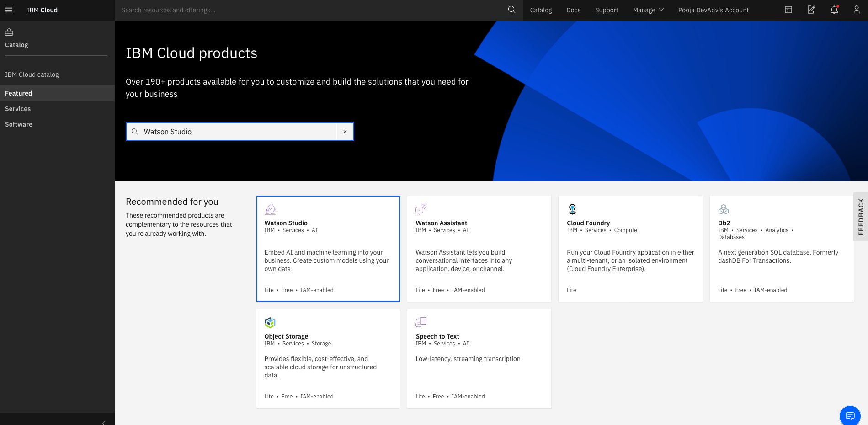Click the Catalog briefcase icon in sidebar
This screenshot has width=868, height=425.
pos(9,32)
